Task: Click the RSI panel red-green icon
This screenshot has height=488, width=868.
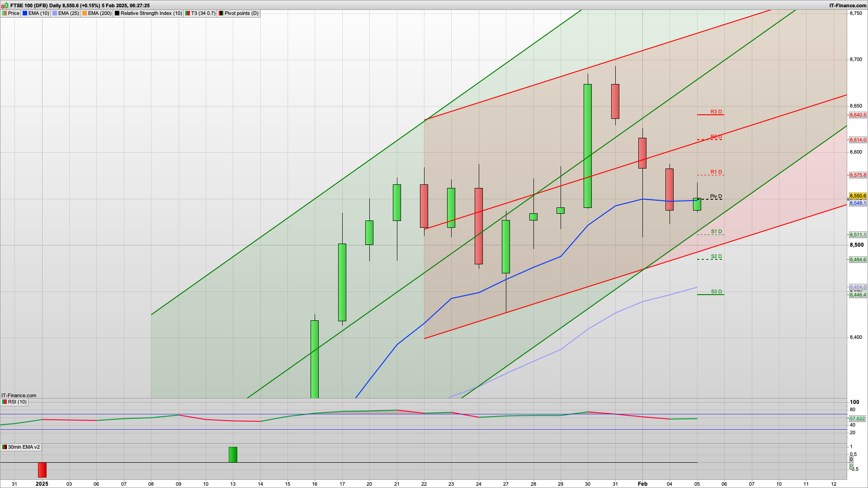Action: click(5, 402)
